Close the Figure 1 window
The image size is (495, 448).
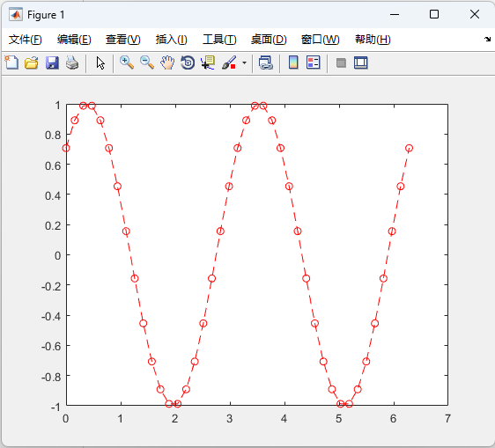click(475, 14)
